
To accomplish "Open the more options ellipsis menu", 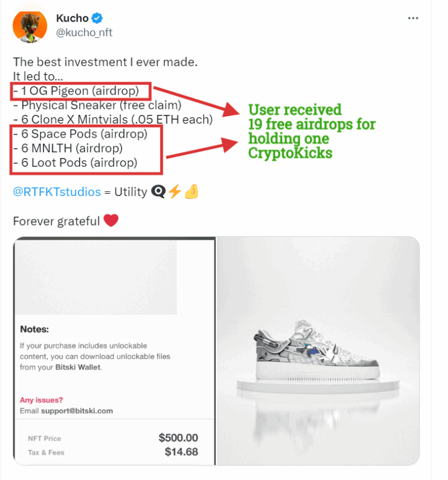I will pyautogui.click(x=413, y=18).
